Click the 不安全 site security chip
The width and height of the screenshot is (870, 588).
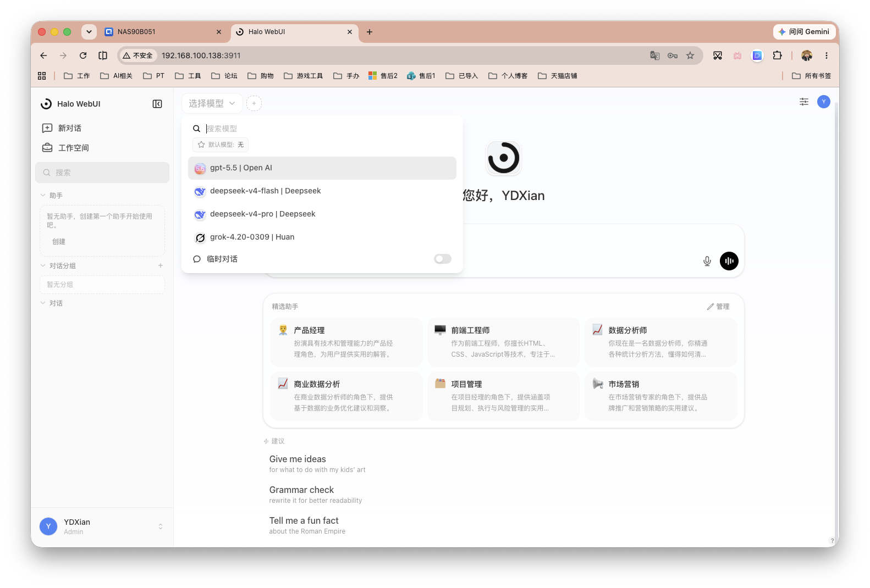point(138,56)
